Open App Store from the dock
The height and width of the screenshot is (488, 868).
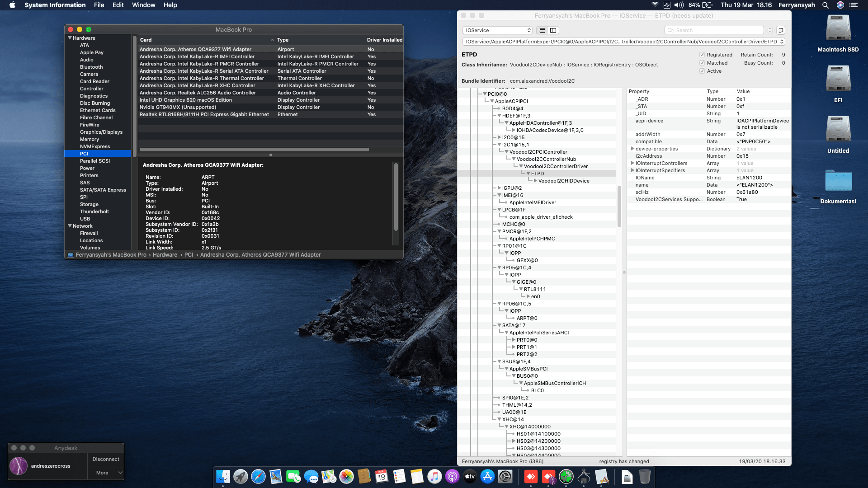tap(487, 476)
